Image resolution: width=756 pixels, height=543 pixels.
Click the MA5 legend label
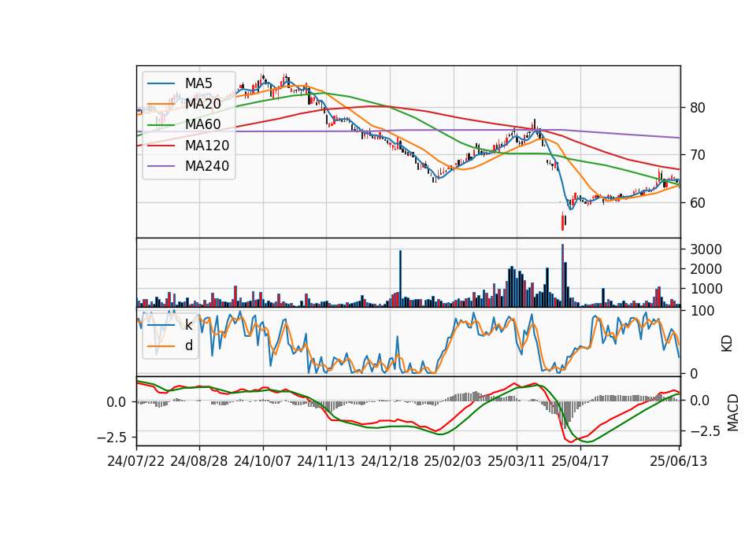198,83
